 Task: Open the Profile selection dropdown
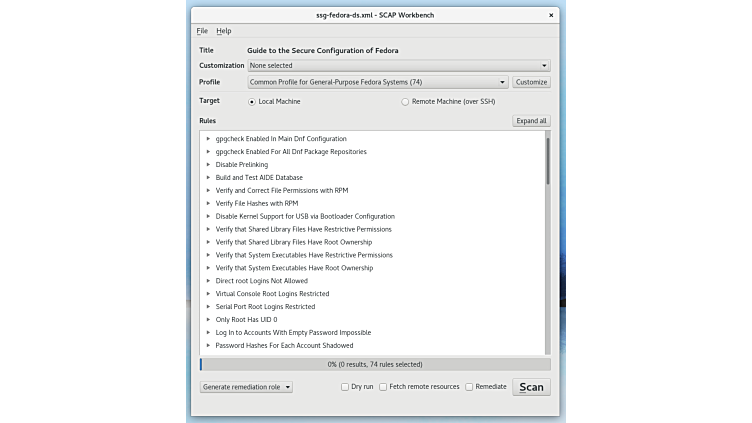click(x=378, y=82)
